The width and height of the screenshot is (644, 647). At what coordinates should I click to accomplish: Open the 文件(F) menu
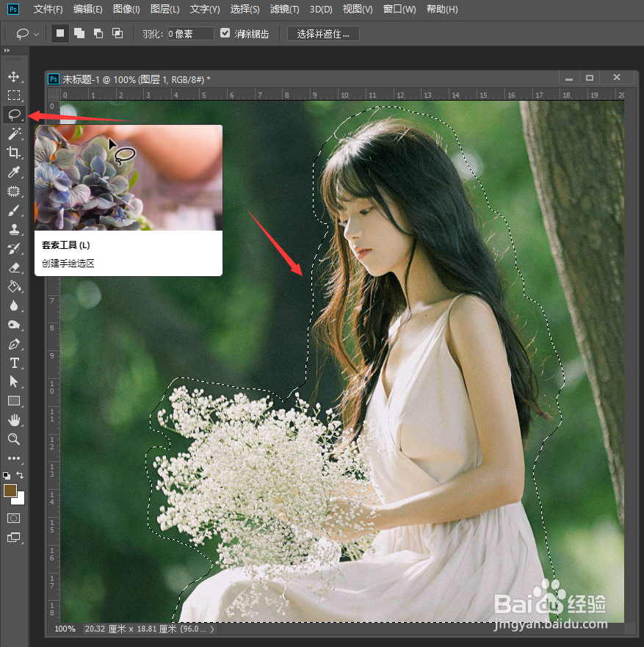click(48, 9)
